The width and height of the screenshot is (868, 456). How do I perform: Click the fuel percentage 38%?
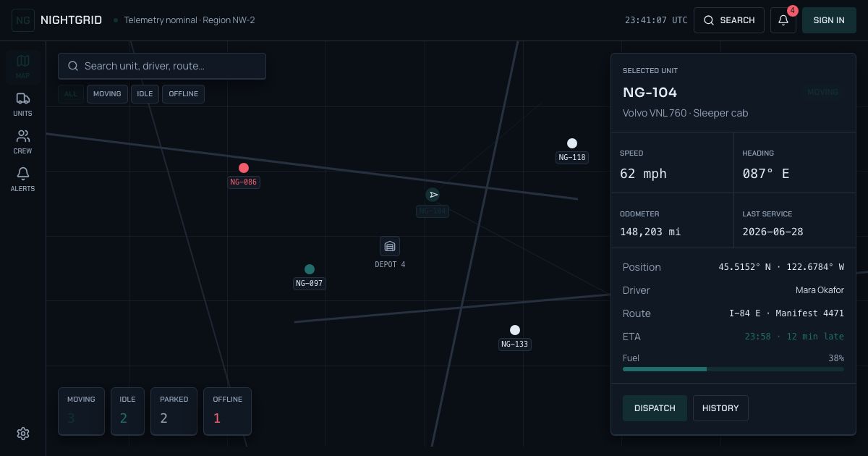point(836,358)
